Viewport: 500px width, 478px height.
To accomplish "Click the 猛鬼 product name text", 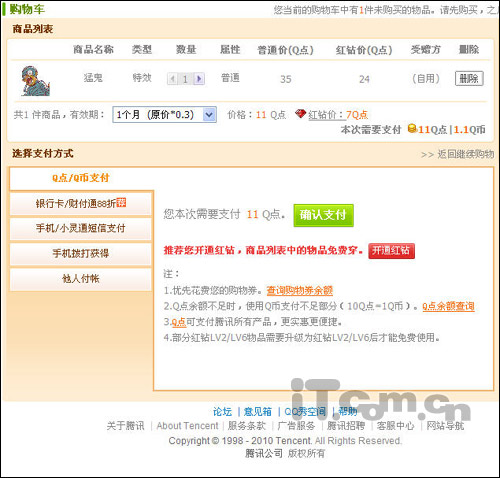I will [x=93, y=78].
